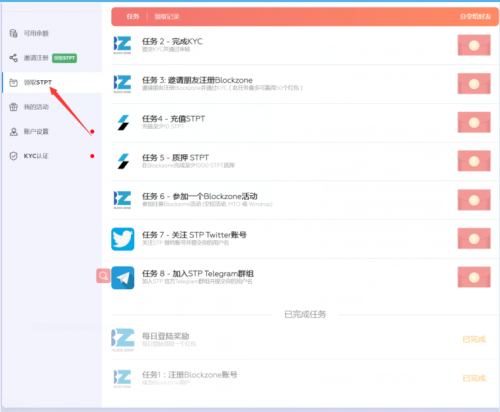Claim the red envelope for Task 5 stake STPT
The image size is (500, 412).
[x=474, y=161]
